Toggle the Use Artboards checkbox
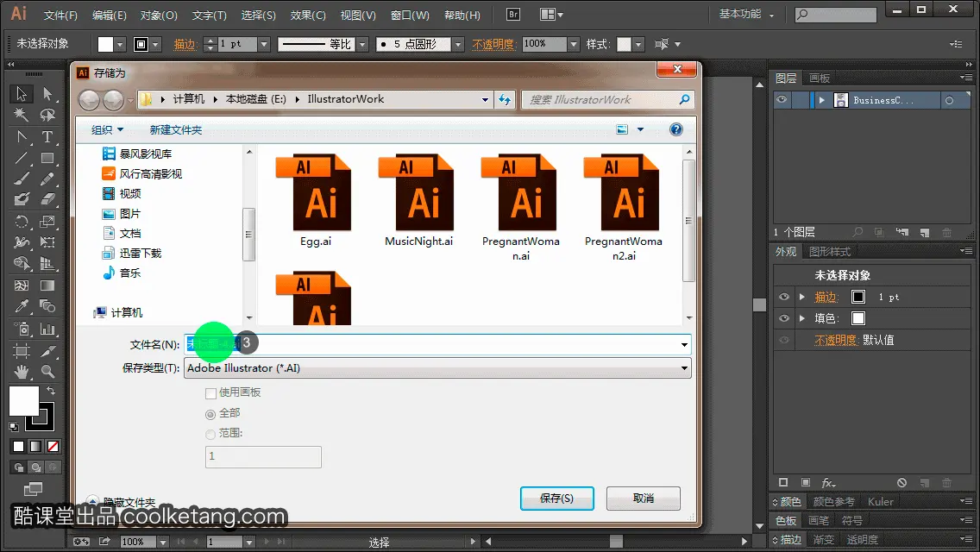The width and height of the screenshot is (980, 552). point(210,393)
